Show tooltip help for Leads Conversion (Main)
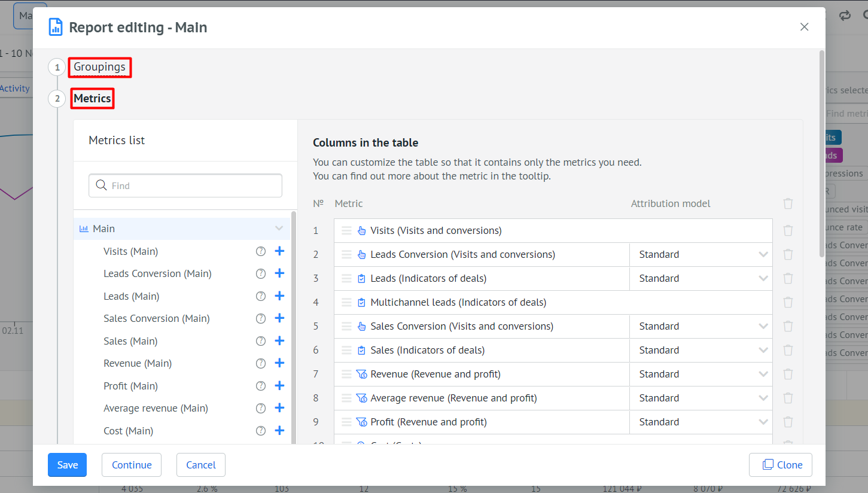This screenshot has width=868, height=493. click(x=261, y=273)
